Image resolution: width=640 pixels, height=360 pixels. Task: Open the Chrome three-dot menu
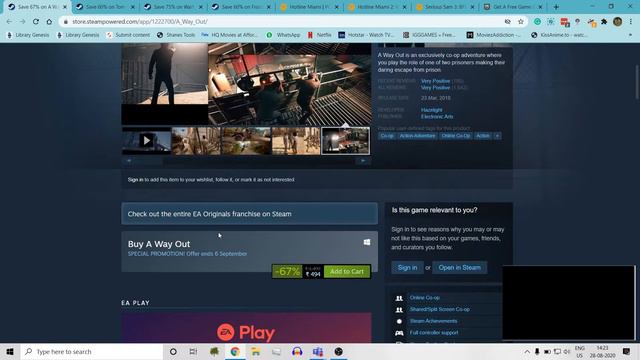631,22
